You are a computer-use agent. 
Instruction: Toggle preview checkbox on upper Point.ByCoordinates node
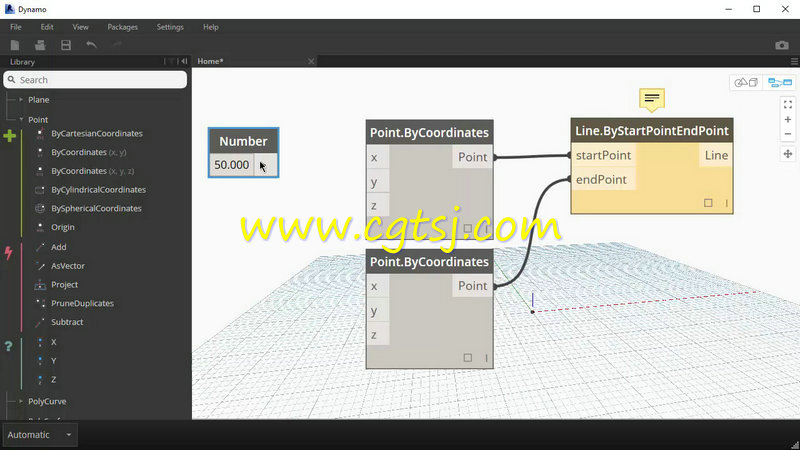(467, 229)
